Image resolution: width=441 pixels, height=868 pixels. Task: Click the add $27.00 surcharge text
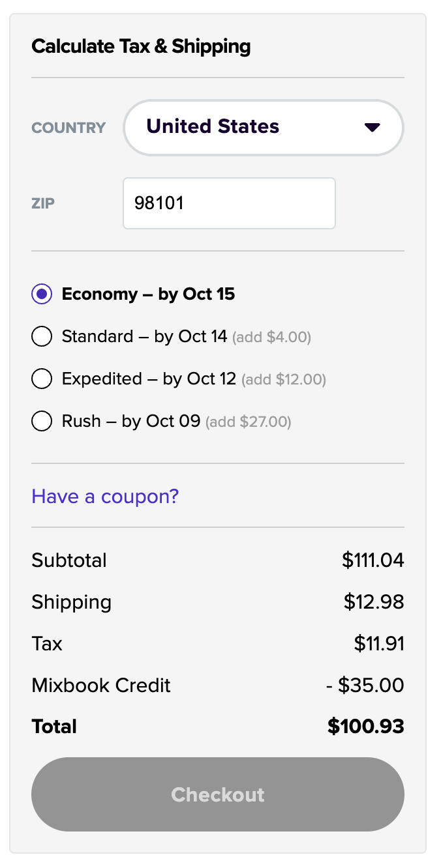click(x=249, y=422)
